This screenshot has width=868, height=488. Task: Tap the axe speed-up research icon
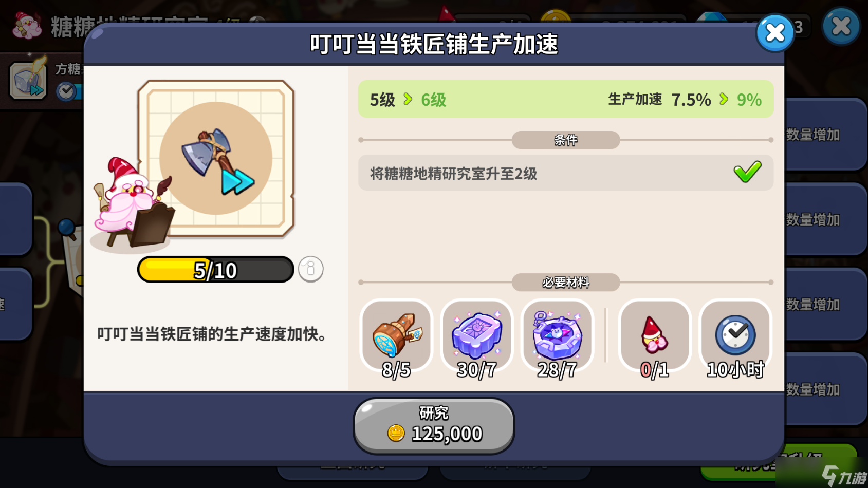click(x=216, y=159)
